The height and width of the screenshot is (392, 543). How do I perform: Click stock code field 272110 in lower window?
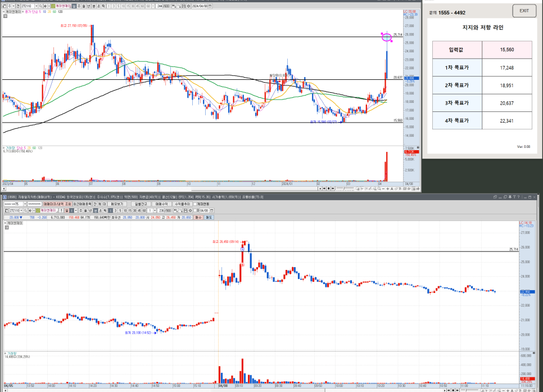click(x=14, y=211)
